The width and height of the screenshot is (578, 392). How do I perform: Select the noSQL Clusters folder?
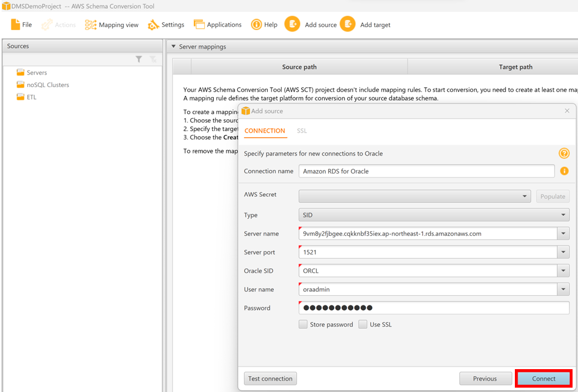(x=43, y=85)
